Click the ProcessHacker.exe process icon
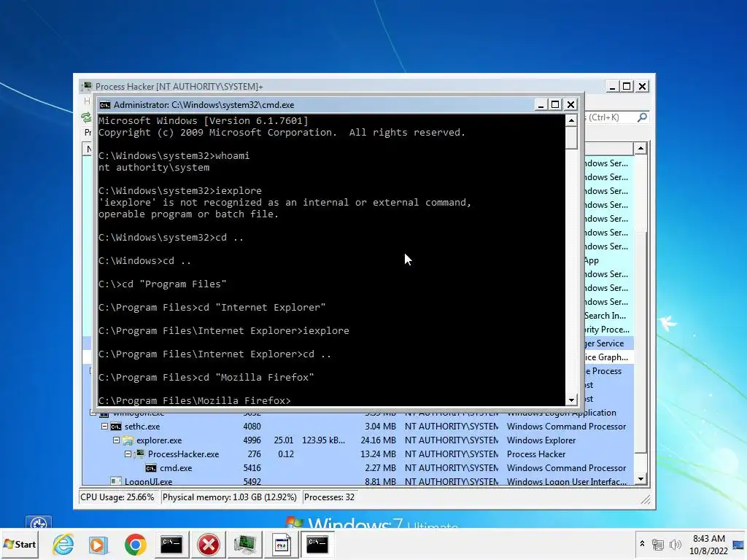 click(139, 454)
